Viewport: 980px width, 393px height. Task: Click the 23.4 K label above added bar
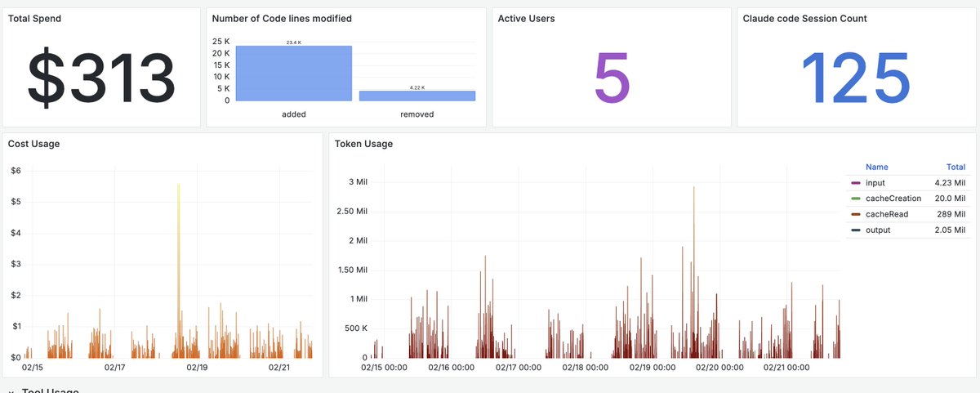point(294,42)
